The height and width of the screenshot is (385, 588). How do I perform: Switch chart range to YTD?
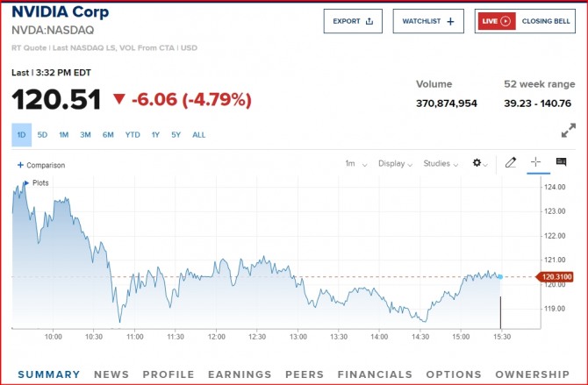tap(133, 135)
